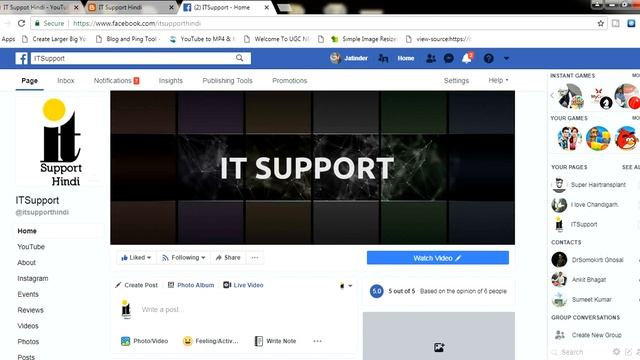Viewport: 640px width, 360px height.
Task: Open the friend requests icon
Action: click(x=431, y=58)
